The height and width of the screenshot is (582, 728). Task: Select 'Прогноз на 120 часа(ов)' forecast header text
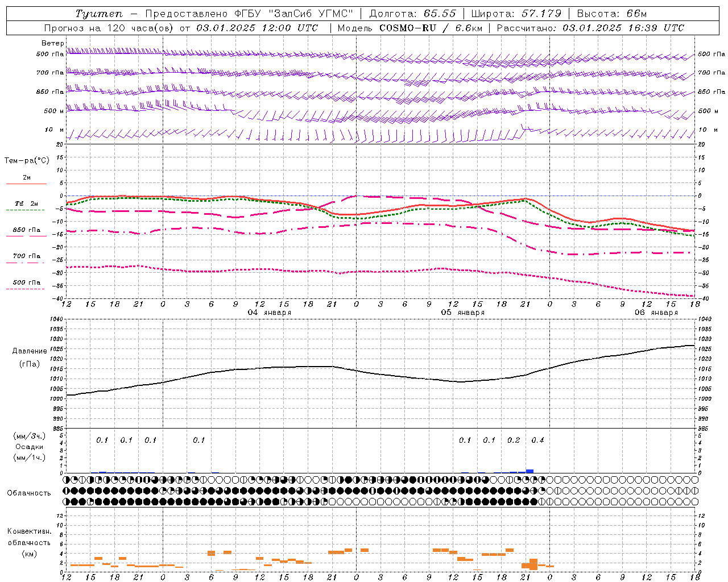pyautogui.click(x=108, y=28)
